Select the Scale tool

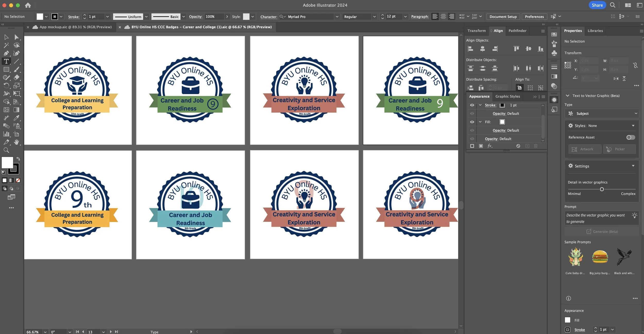tap(17, 85)
